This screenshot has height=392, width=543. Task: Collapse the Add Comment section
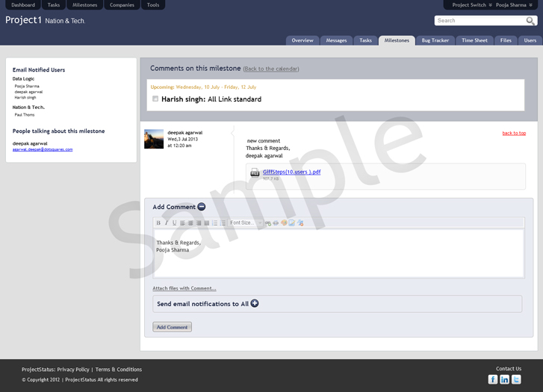(x=202, y=207)
